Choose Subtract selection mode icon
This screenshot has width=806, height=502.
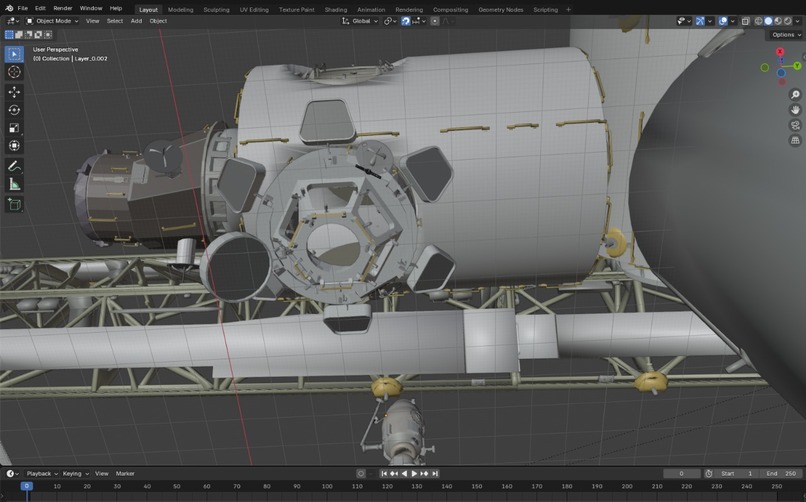tap(29, 34)
